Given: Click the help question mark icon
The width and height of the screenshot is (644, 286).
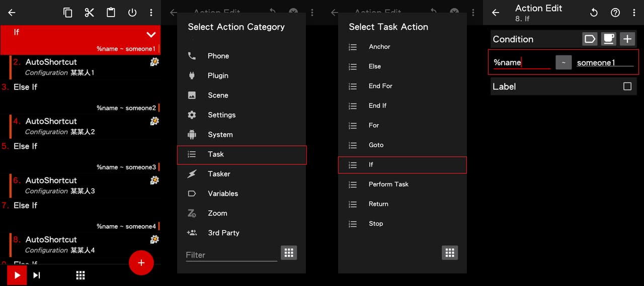Looking at the screenshot, I should tap(615, 13).
